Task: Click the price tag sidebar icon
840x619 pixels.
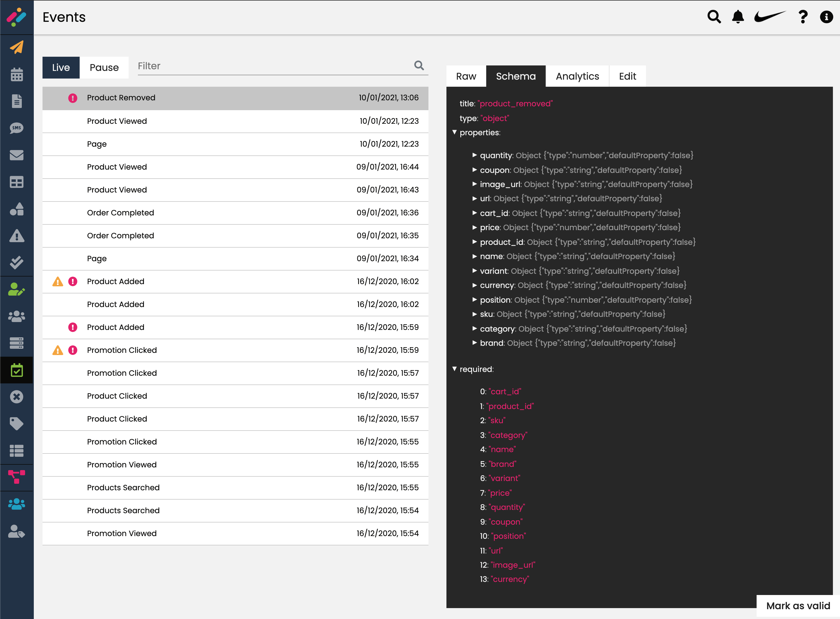Action: click(16, 424)
